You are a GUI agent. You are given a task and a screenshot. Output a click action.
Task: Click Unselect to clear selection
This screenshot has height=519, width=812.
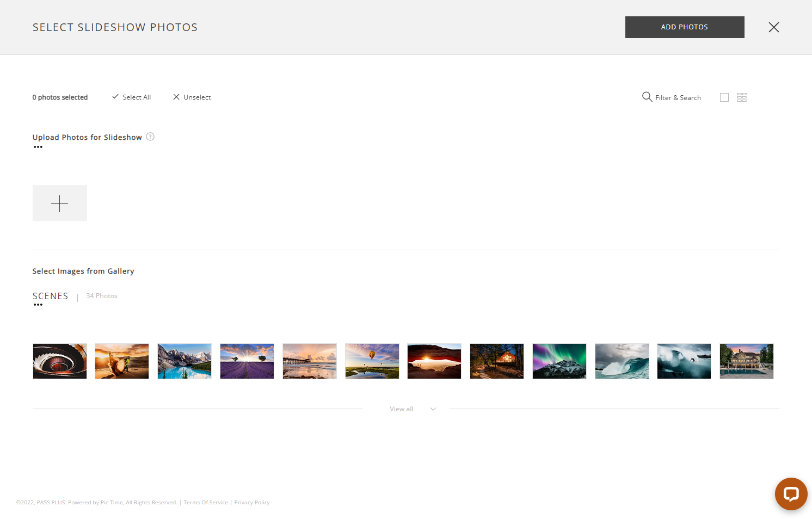pyautogui.click(x=192, y=97)
